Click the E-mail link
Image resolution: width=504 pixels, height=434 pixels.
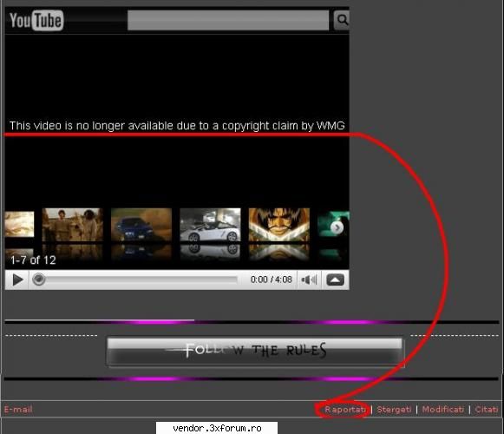[x=18, y=409]
